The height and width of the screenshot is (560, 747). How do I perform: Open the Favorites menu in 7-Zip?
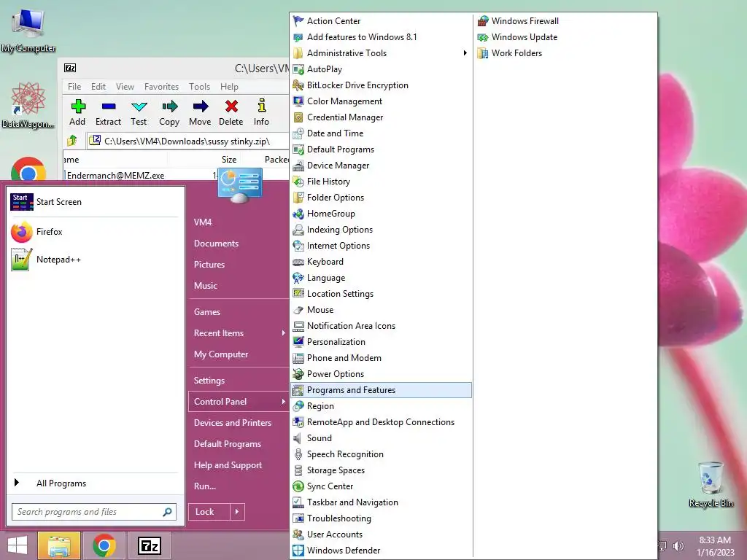pyautogui.click(x=161, y=87)
